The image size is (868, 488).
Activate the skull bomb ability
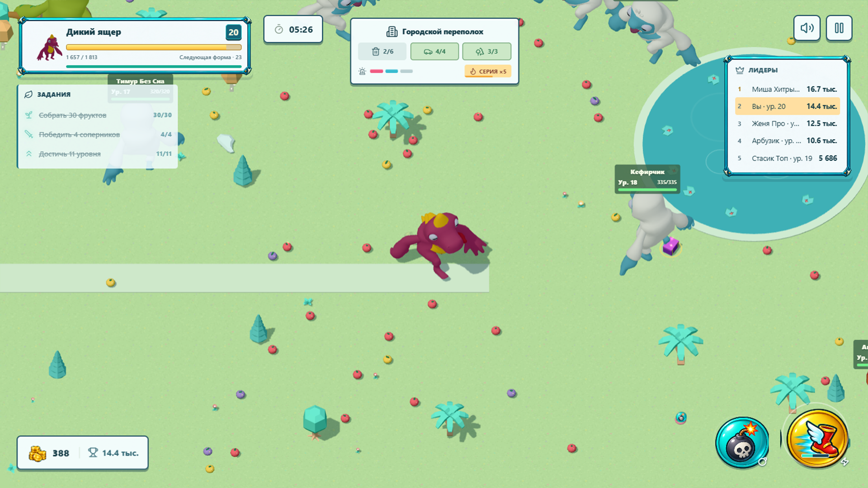[742, 443]
